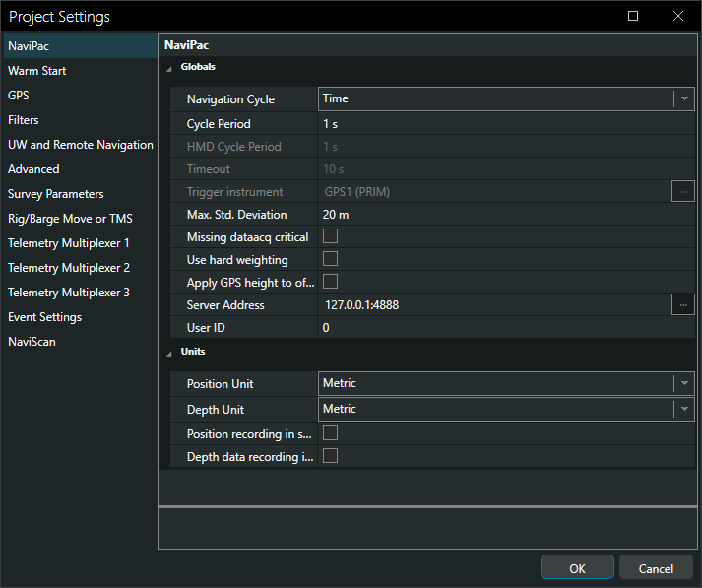Open Filters settings page
This screenshot has width=702, height=588.
tap(81, 120)
